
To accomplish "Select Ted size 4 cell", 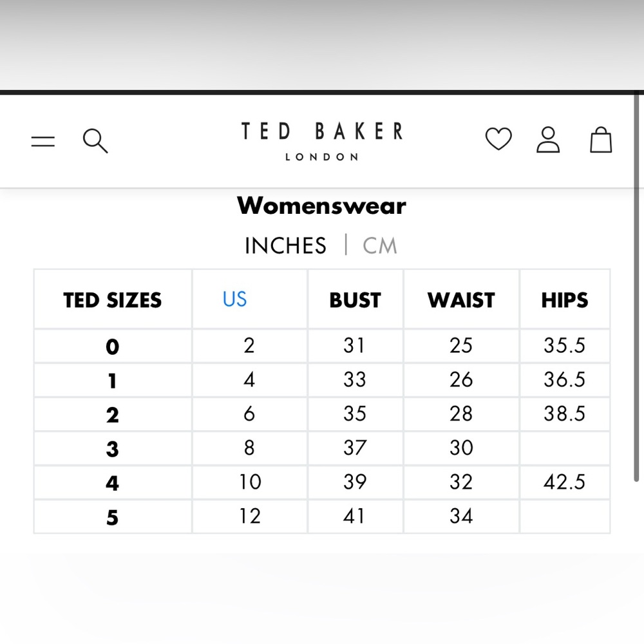I will coord(113,483).
